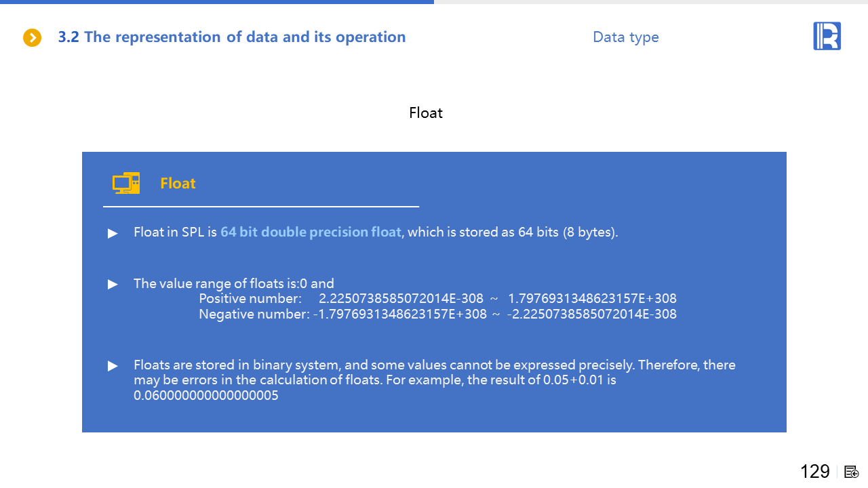Click the 'Negative number' range line
This screenshot has height=488, width=868.
click(437, 314)
